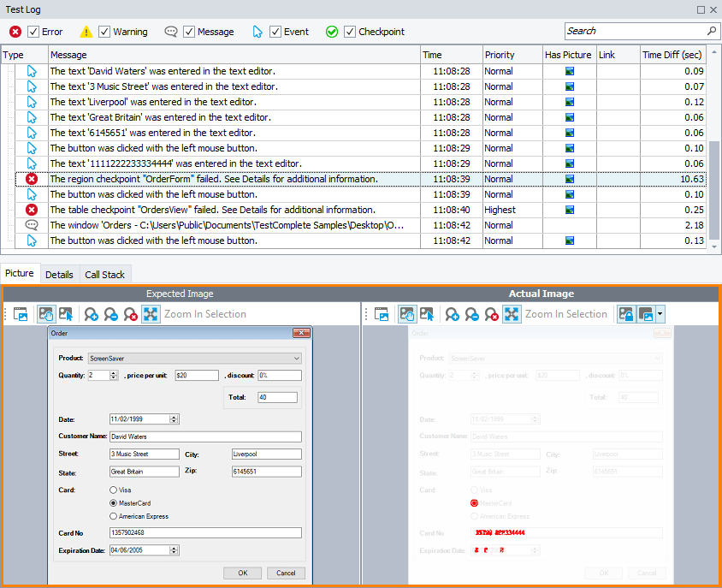722x588 pixels.
Task: Select the Zoom Out tool on Expected Image
Action: click(x=110, y=314)
